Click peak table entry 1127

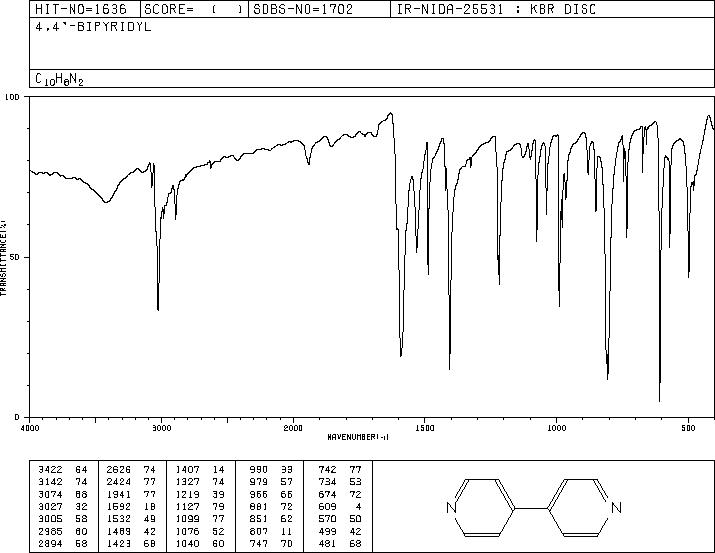pyautogui.click(x=187, y=506)
